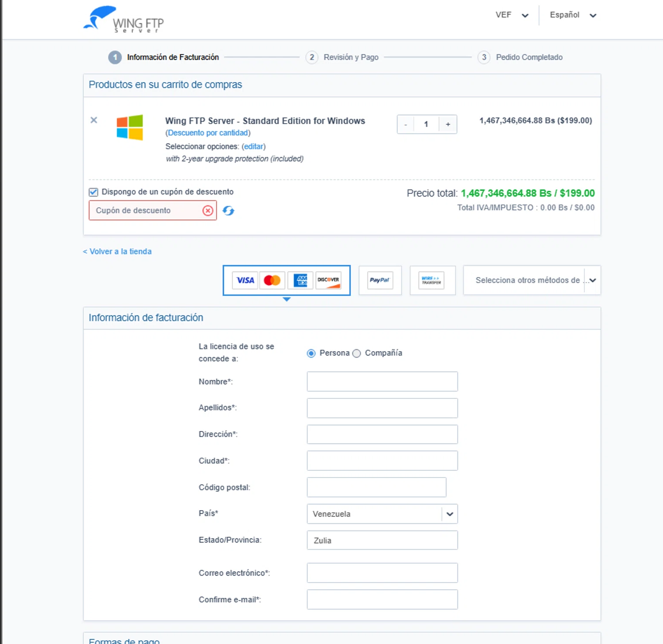Click the Nombre input field
This screenshot has width=663, height=644.
click(382, 382)
